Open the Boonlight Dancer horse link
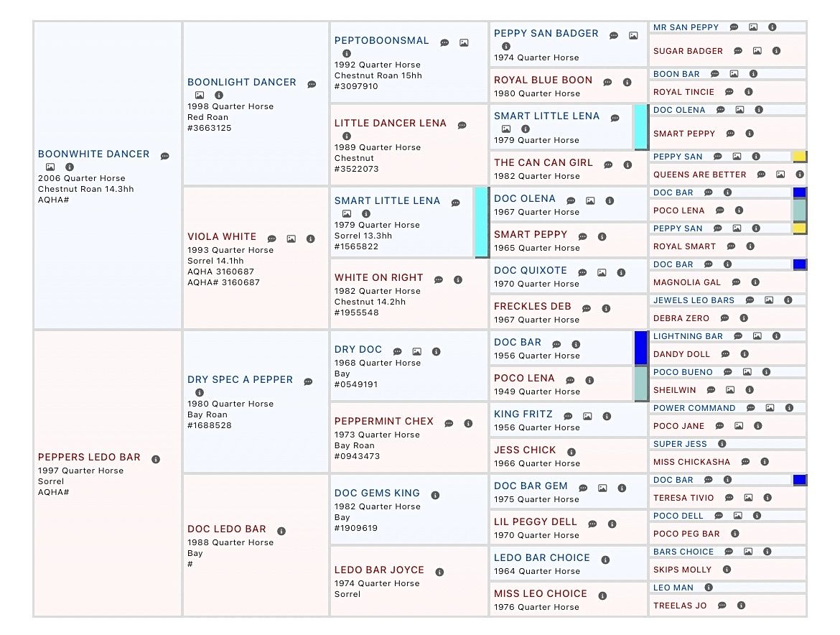 pos(241,83)
